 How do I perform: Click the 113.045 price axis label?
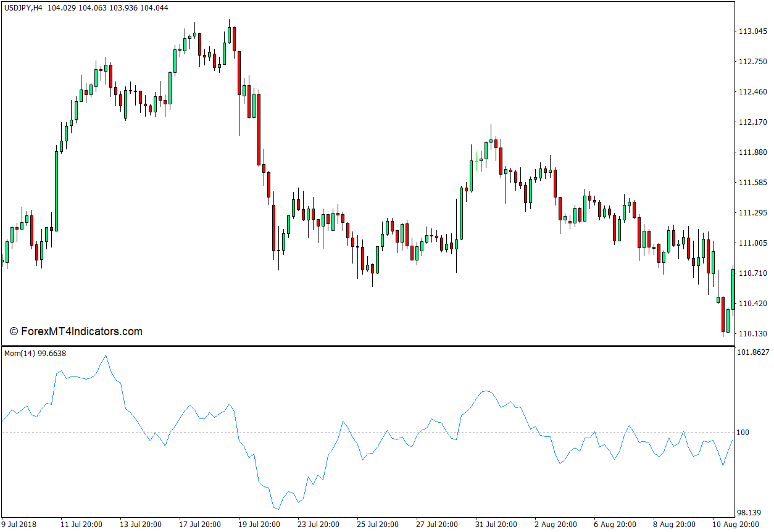(x=752, y=31)
